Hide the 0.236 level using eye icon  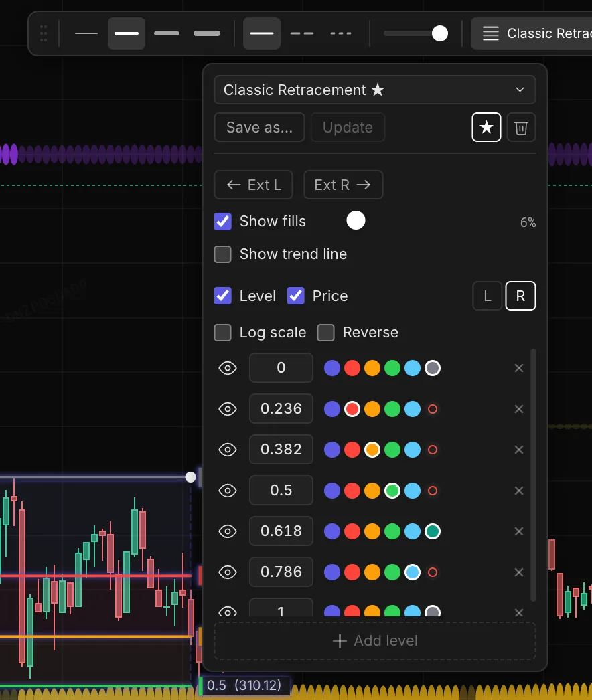pyautogui.click(x=228, y=409)
